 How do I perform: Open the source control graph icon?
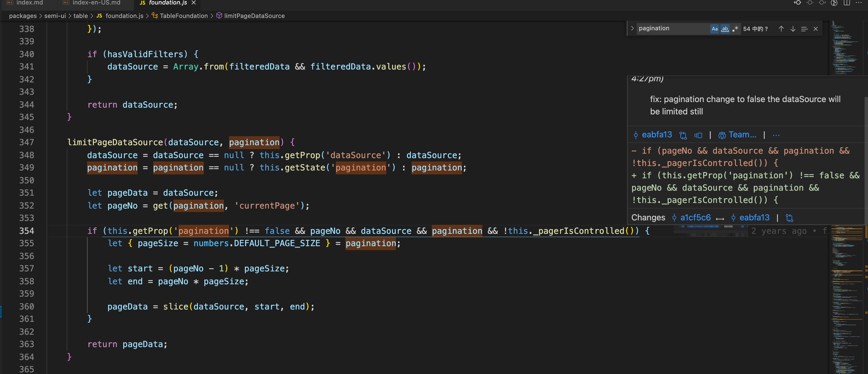click(x=834, y=3)
